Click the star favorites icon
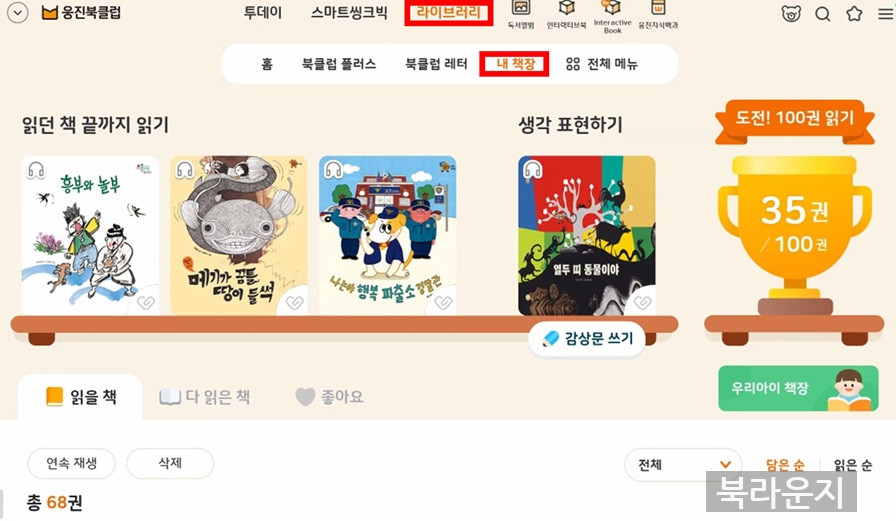The width and height of the screenshot is (896, 521). (x=854, y=13)
